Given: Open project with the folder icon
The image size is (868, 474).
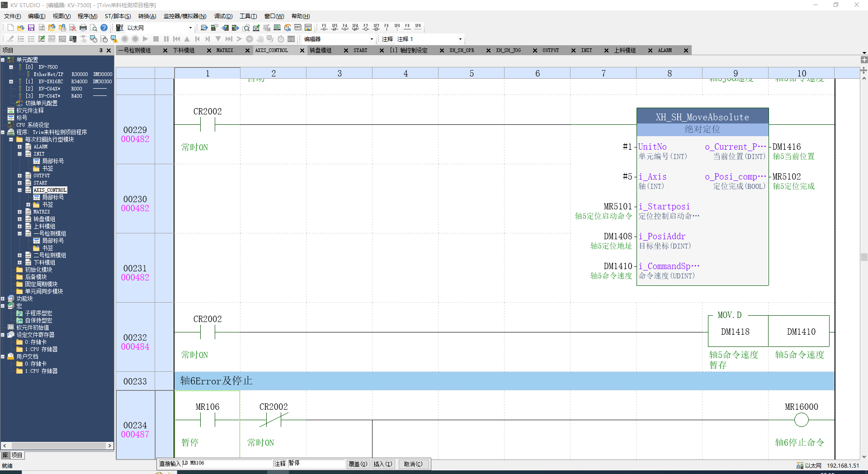Looking at the screenshot, I should [x=21, y=28].
